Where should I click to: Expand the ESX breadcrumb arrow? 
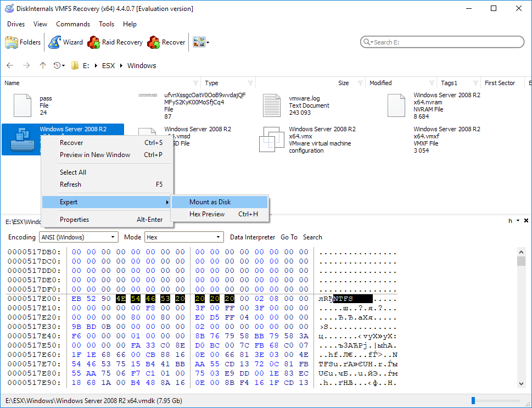[121, 65]
